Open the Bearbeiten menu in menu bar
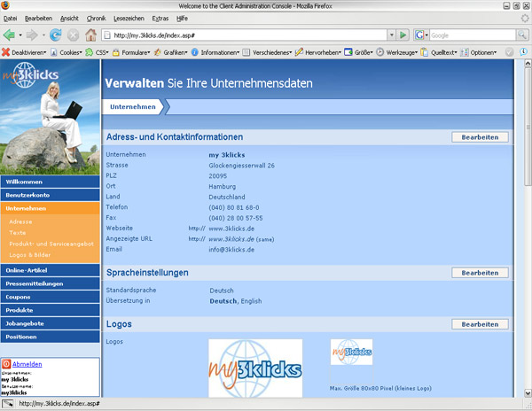The width and height of the screenshot is (532, 411). (x=38, y=18)
